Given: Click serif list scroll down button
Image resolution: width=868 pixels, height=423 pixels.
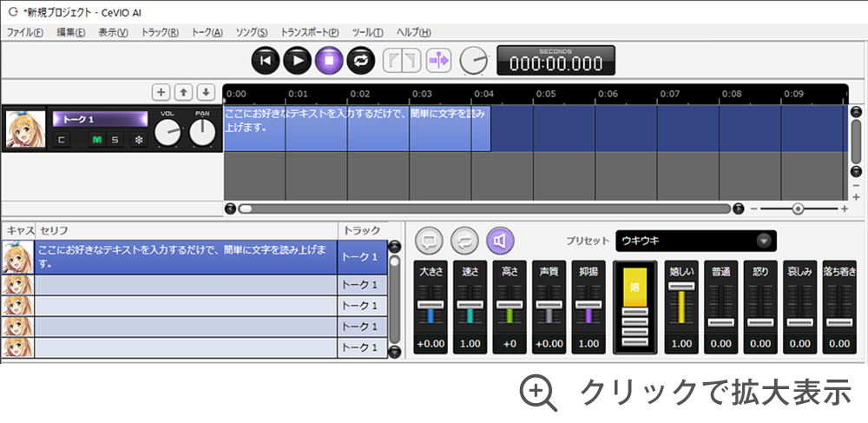Looking at the screenshot, I should [394, 351].
